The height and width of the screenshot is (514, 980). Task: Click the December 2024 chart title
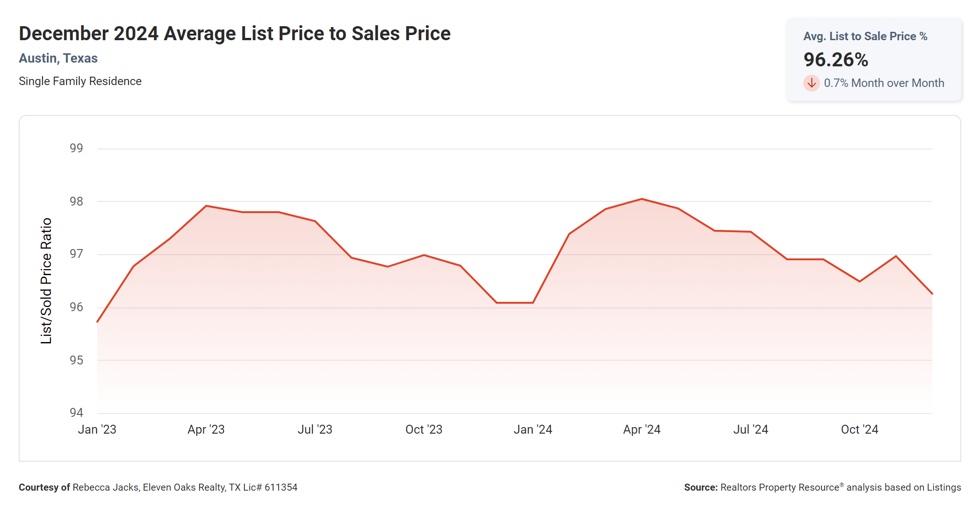click(x=234, y=34)
